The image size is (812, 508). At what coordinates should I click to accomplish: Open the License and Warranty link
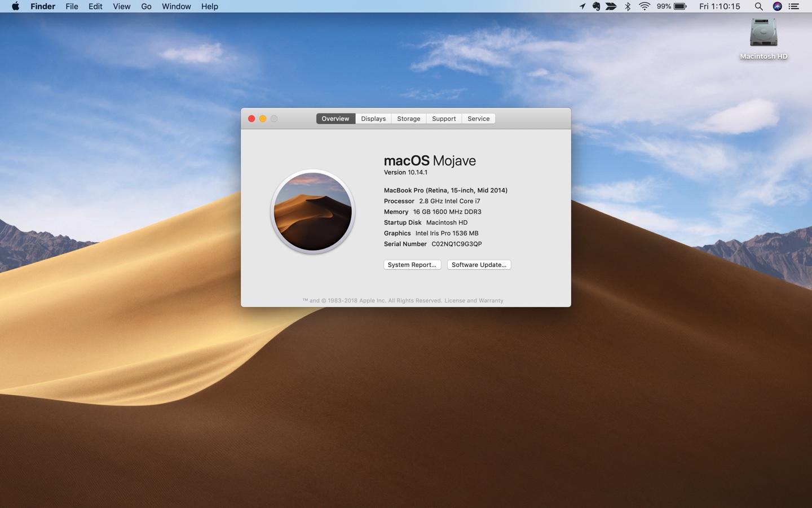click(474, 300)
